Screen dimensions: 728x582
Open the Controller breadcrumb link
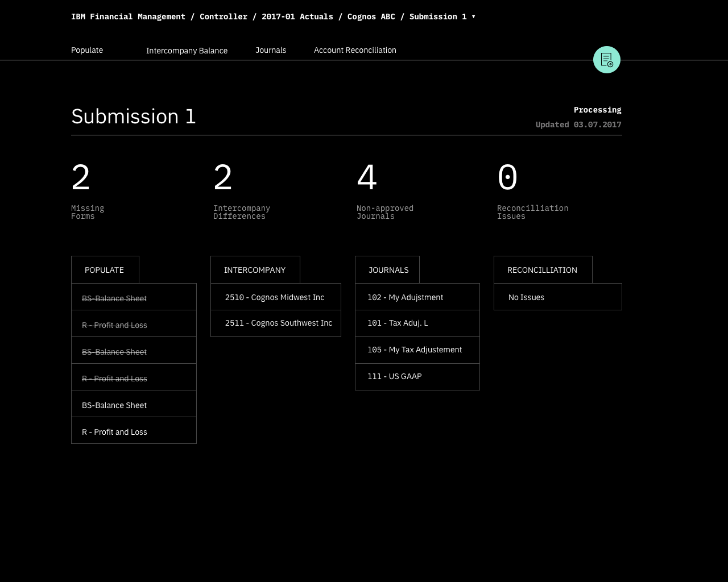224,16
